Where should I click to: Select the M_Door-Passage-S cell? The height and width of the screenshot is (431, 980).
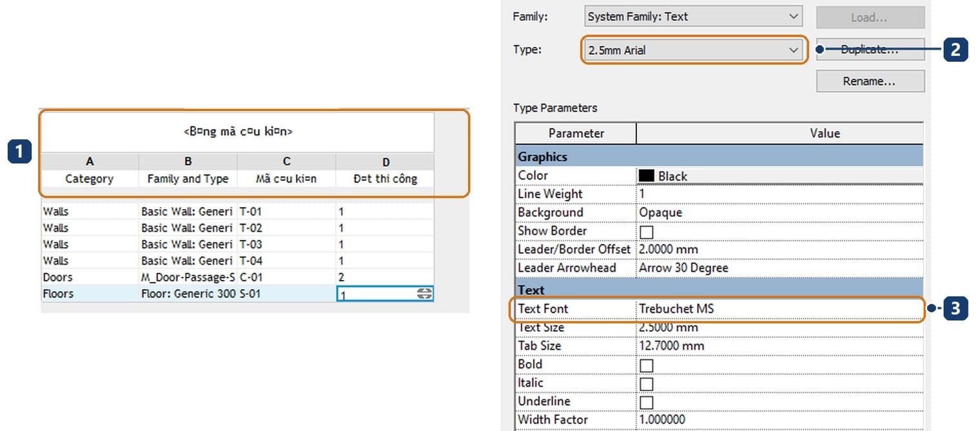point(188,277)
